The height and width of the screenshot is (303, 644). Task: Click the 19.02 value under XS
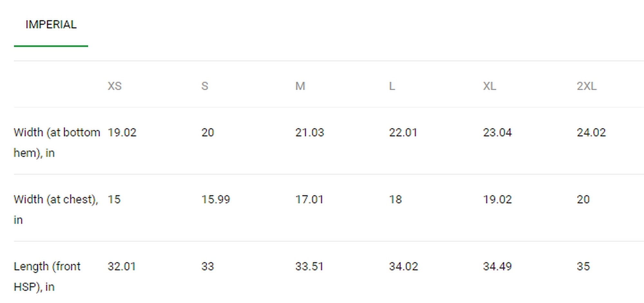122,133
